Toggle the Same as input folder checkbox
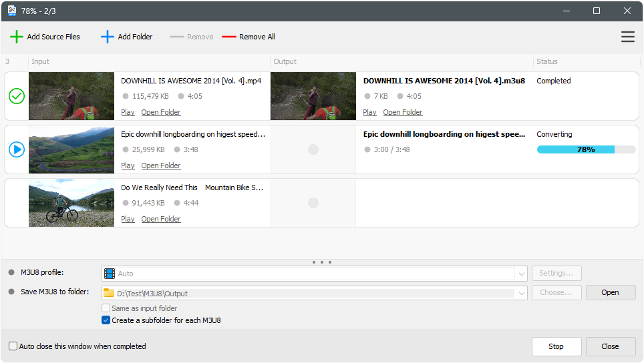The width and height of the screenshot is (644, 363). [106, 308]
